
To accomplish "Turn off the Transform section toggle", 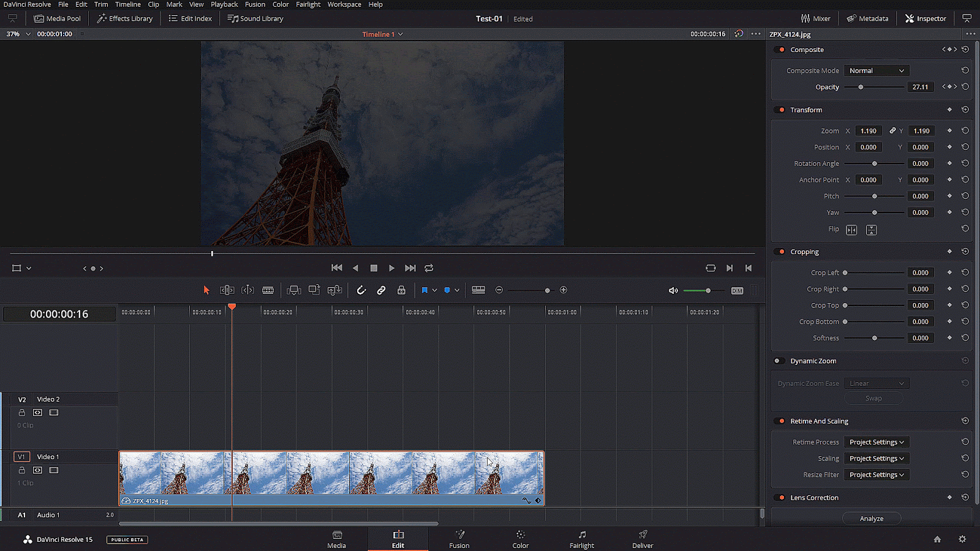I will click(780, 110).
